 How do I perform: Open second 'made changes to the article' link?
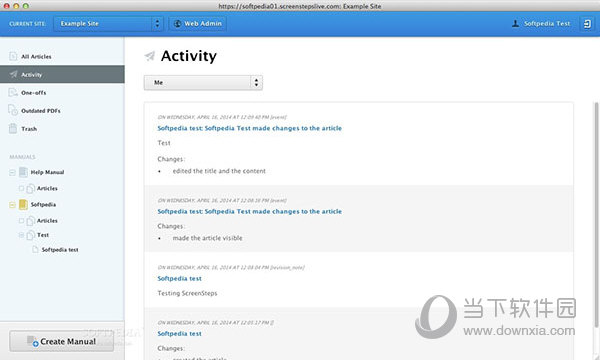point(249,212)
